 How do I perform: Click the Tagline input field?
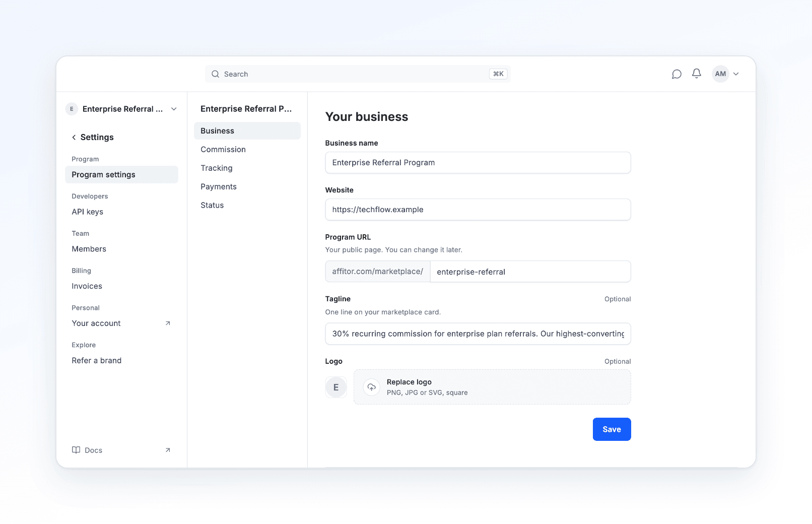[478, 334]
